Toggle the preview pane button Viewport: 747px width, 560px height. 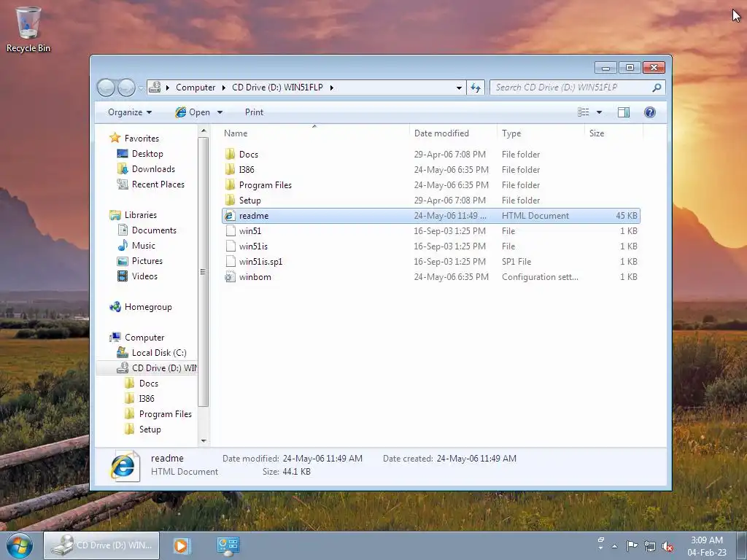[x=624, y=112]
